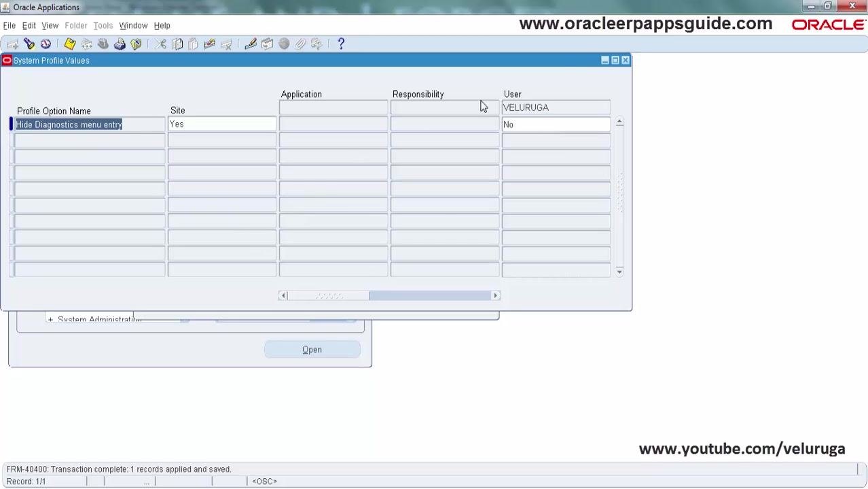The image size is (868, 489).
Task: Click the vertical scrollbar up arrow
Action: pyautogui.click(x=619, y=122)
